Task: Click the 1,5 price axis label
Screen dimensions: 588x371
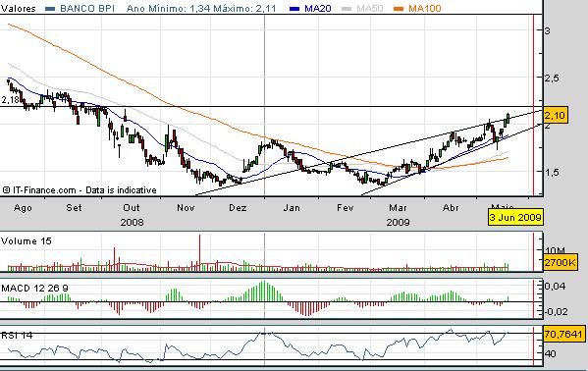Action: [x=552, y=172]
